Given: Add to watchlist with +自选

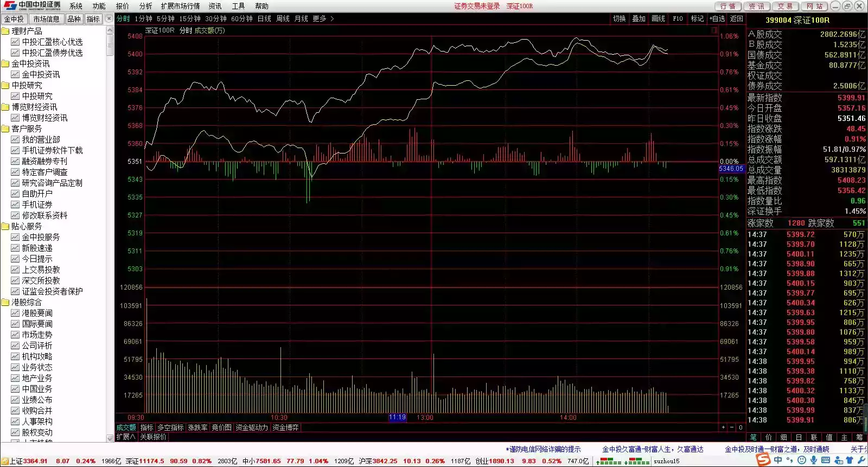Looking at the screenshot, I should [717, 19].
